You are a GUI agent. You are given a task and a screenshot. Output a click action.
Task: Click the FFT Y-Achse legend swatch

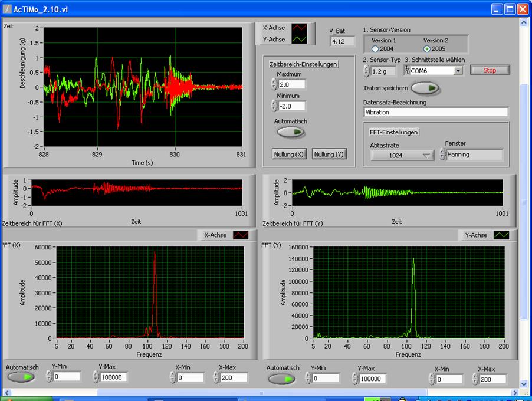coord(501,235)
